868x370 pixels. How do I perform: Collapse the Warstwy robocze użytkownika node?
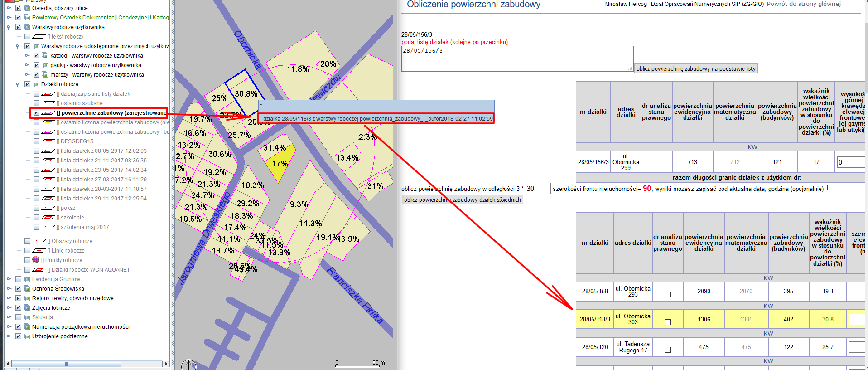point(9,27)
